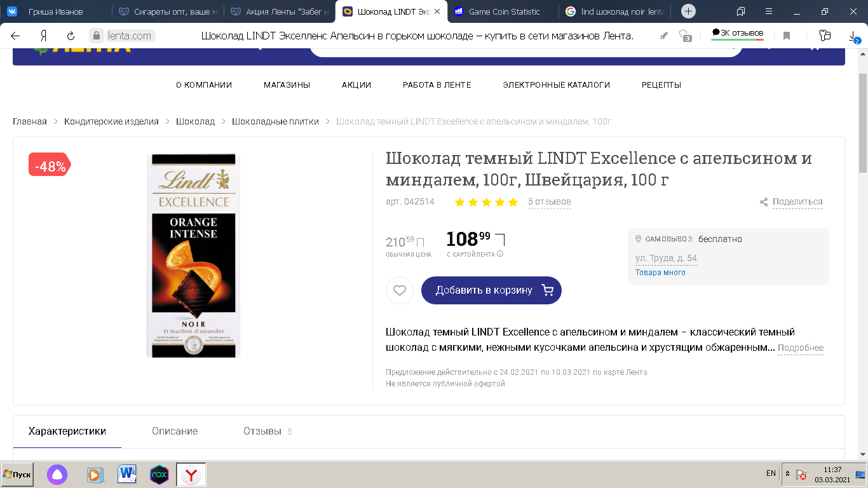Change pickup store ул. Труда, д. 54
This screenshot has width=868, height=488.
pyautogui.click(x=666, y=259)
